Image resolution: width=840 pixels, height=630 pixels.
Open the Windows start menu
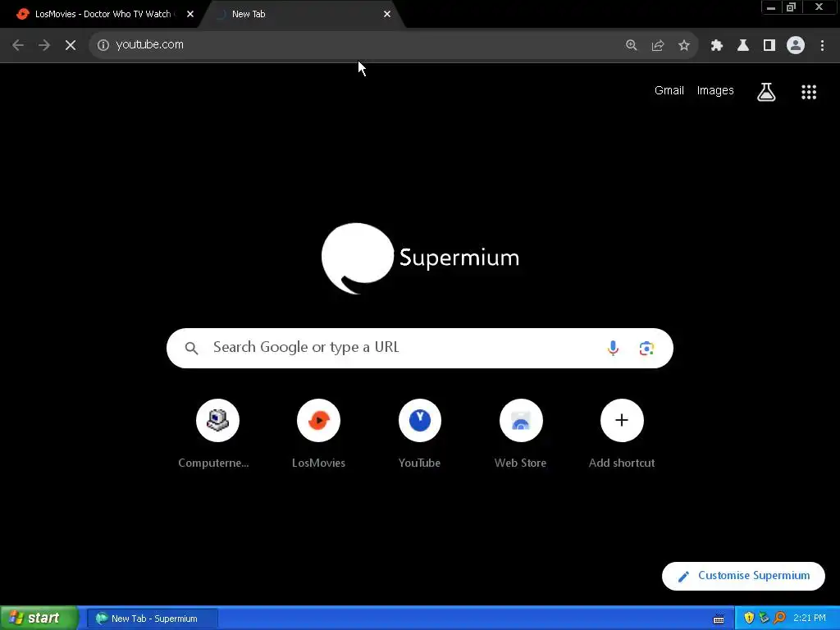pos(39,618)
